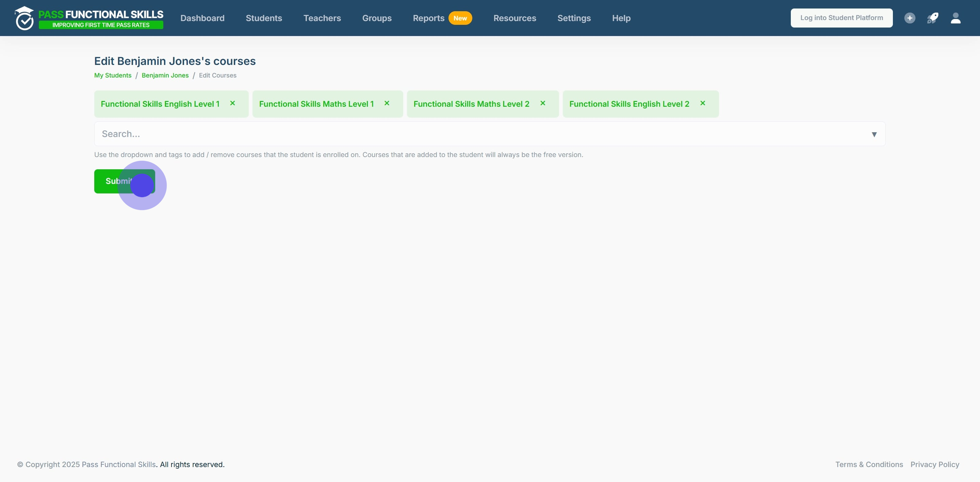The height and width of the screenshot is (482, 980).
Task: Remove Functional Skills Maths Level 2 tag
Action: click(x=542, y=103)
